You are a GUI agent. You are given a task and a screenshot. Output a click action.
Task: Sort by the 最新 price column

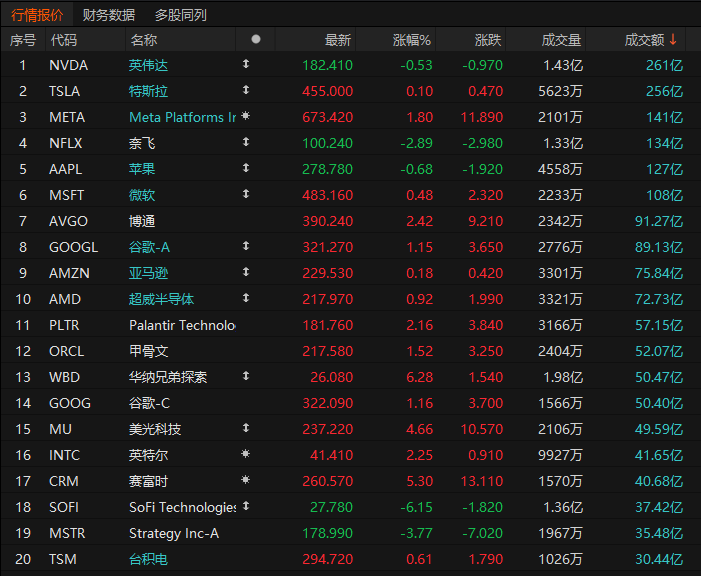(x=338, y=40)
